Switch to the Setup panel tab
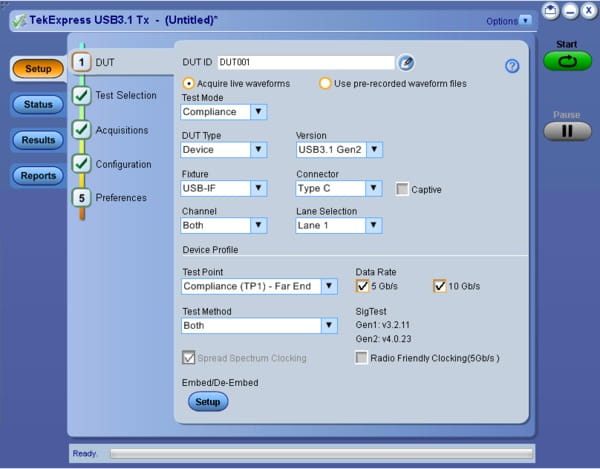 [x=38, y=69]
